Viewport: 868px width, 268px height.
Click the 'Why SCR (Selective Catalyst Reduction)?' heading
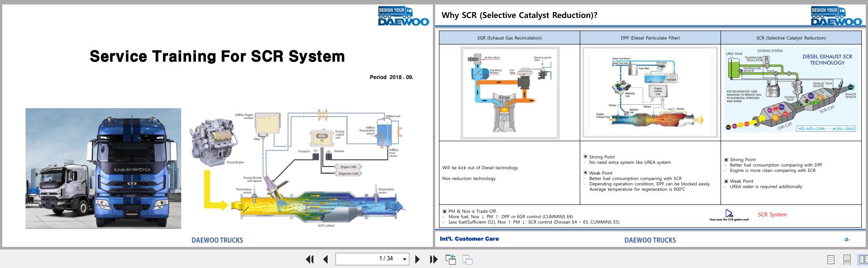click(x=519, y=15)
